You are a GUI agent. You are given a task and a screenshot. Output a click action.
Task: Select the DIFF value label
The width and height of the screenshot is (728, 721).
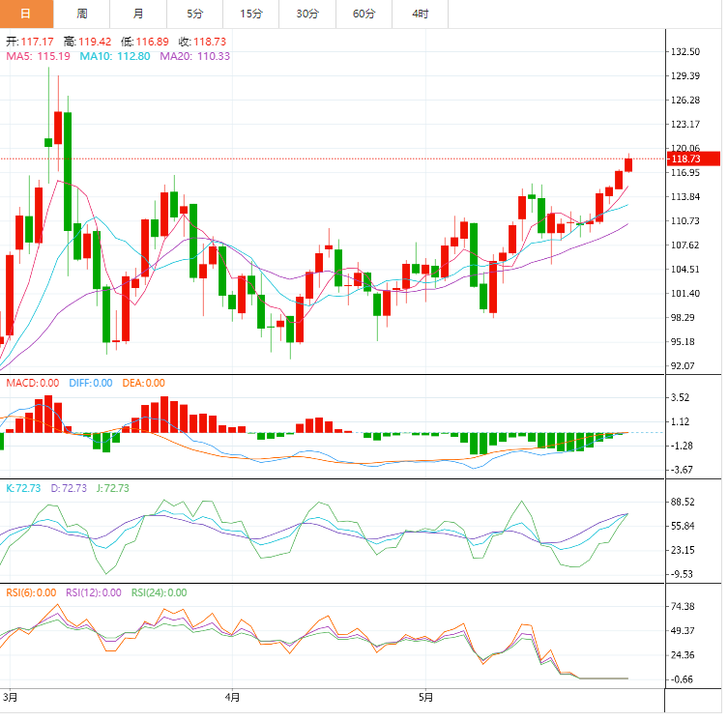click(x=91, y=384)
